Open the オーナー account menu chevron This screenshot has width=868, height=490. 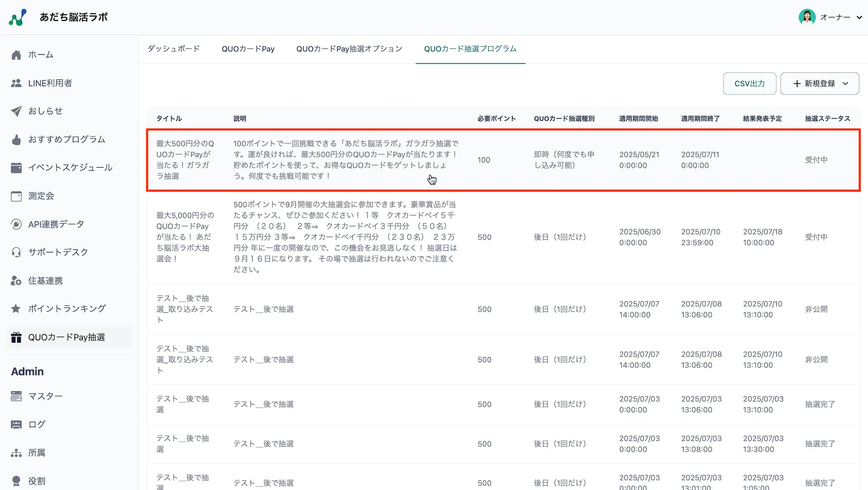[x=859, y=17]
